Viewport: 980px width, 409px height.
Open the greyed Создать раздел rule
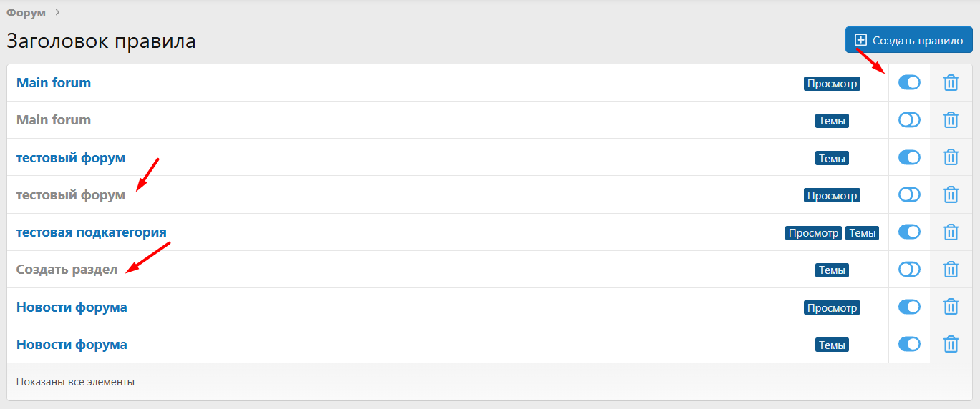pyautogui.click(x=67, y=270)
